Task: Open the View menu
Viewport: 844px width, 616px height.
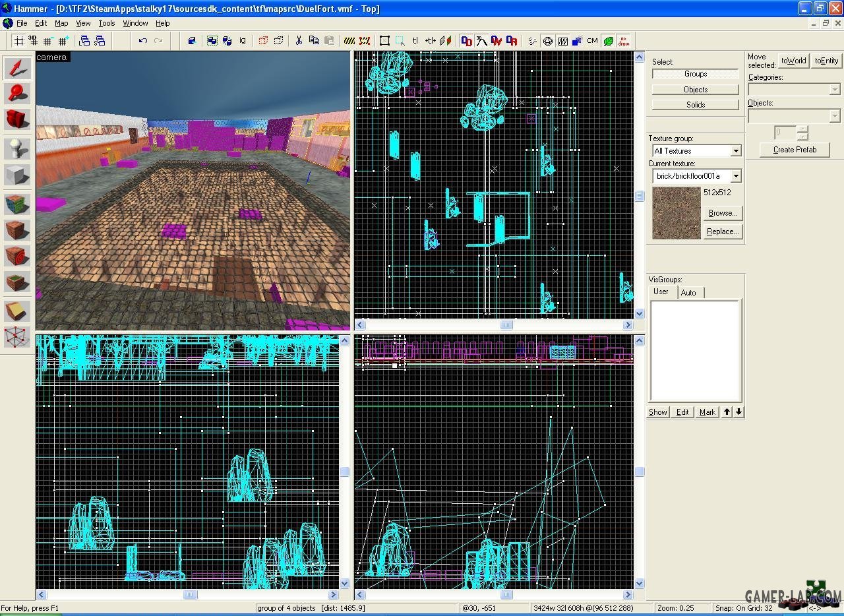Action: click(83, 23)
